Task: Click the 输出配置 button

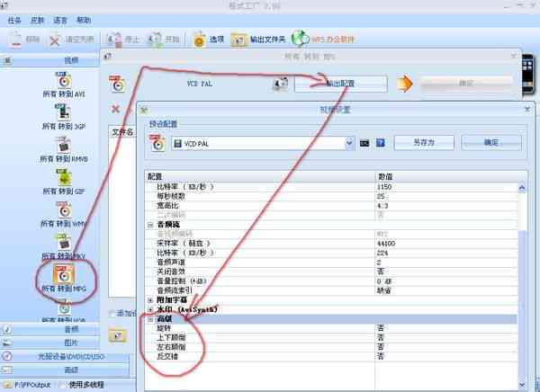Action: [340, 84]
